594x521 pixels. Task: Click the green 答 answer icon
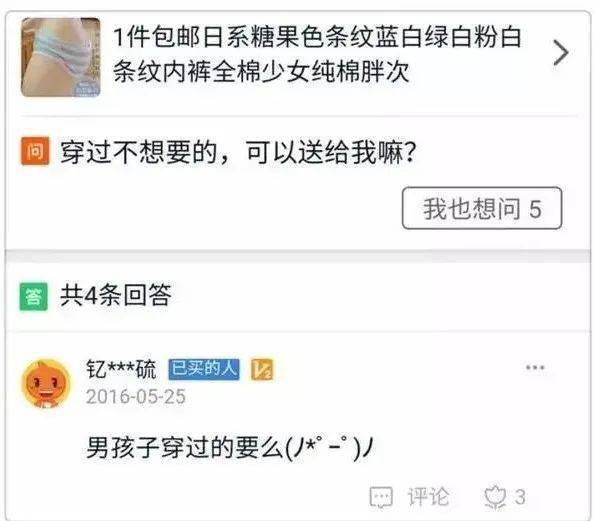point(34,296)
